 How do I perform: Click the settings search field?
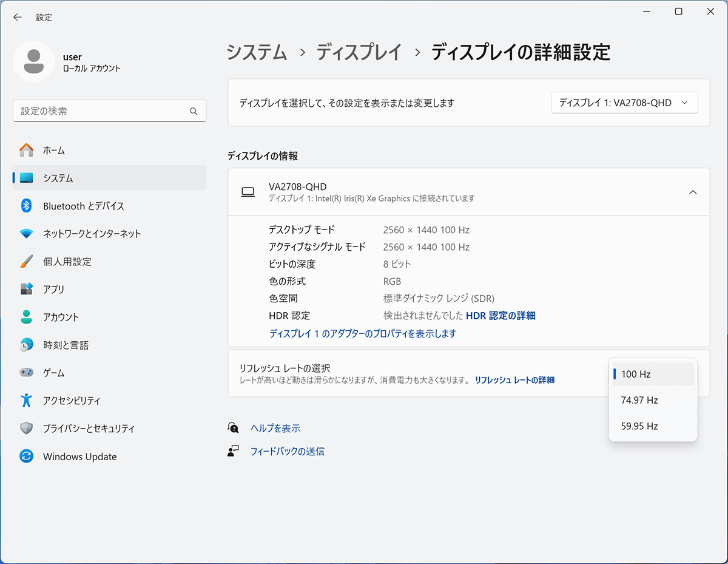[x=103, y=111]
